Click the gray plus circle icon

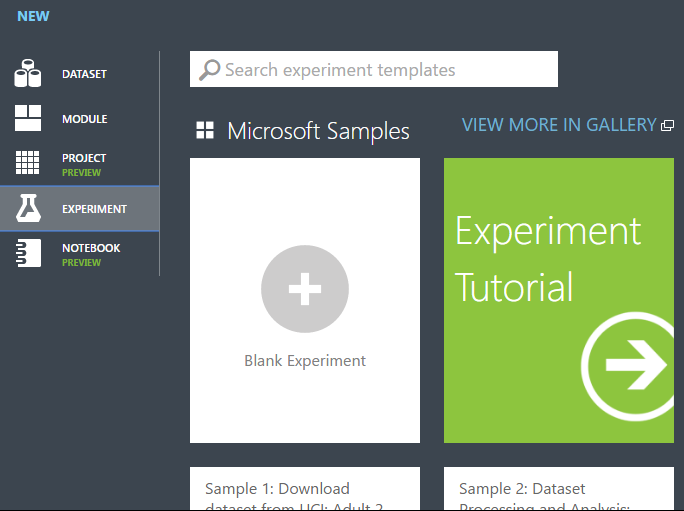(305, 289)
